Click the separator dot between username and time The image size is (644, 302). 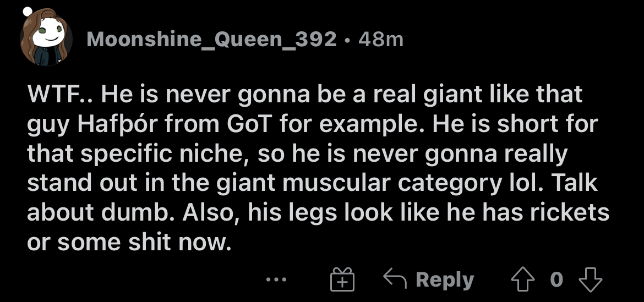[x=347, y=40]
